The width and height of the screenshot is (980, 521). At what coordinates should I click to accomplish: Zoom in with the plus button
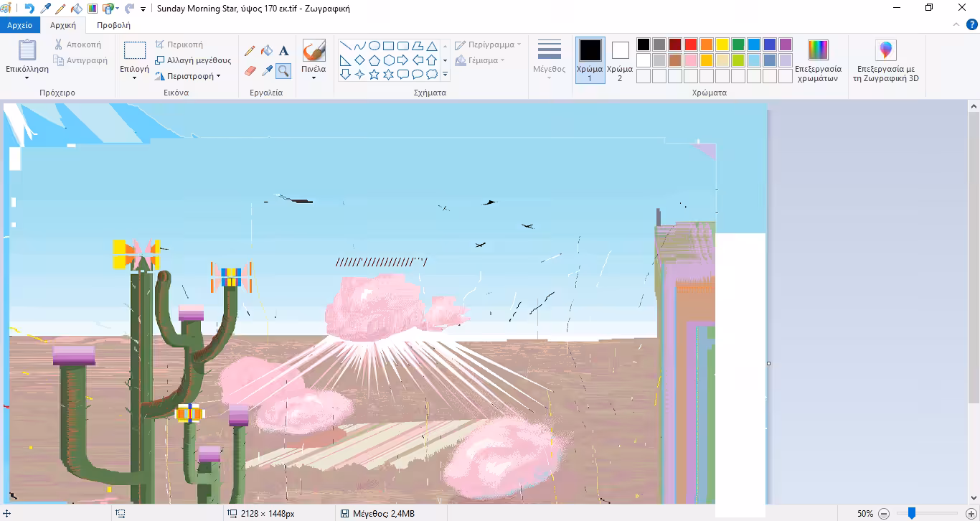click(971, 514)
